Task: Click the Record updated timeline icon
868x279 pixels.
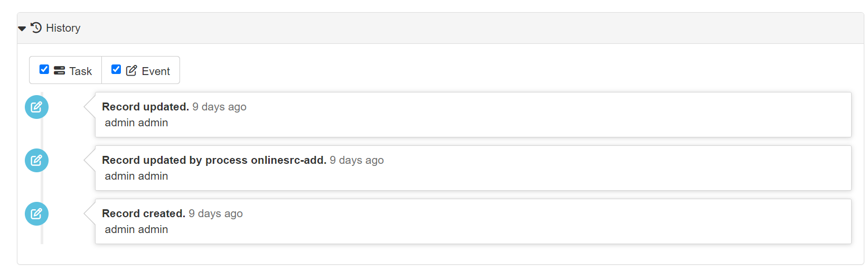Action: (36, 107)
